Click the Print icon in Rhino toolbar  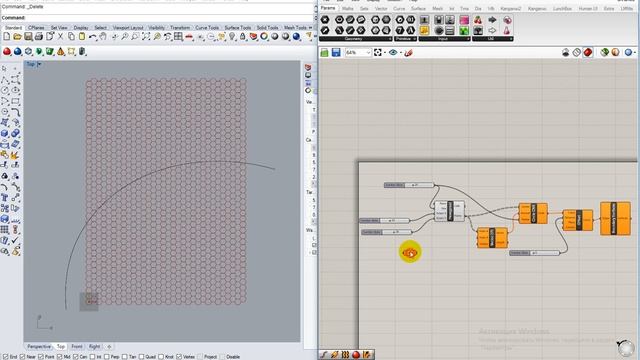(39, 37)
